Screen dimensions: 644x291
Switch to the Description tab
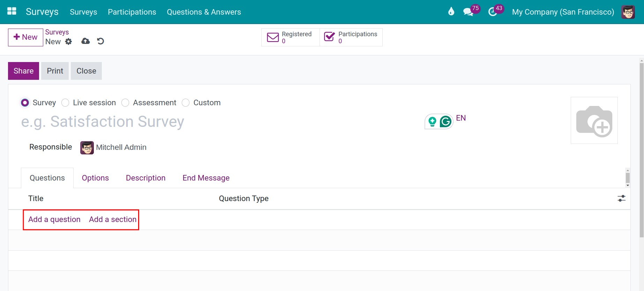point(145,178)
